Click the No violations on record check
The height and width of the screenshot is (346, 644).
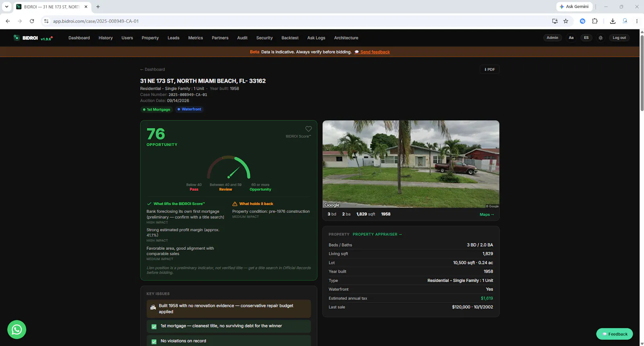229,341
